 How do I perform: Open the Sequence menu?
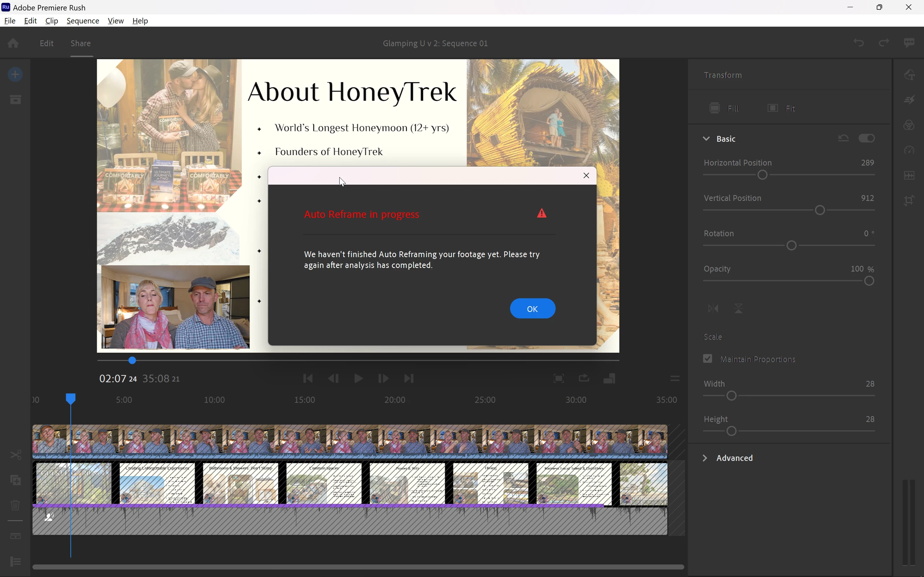point(83,21)
